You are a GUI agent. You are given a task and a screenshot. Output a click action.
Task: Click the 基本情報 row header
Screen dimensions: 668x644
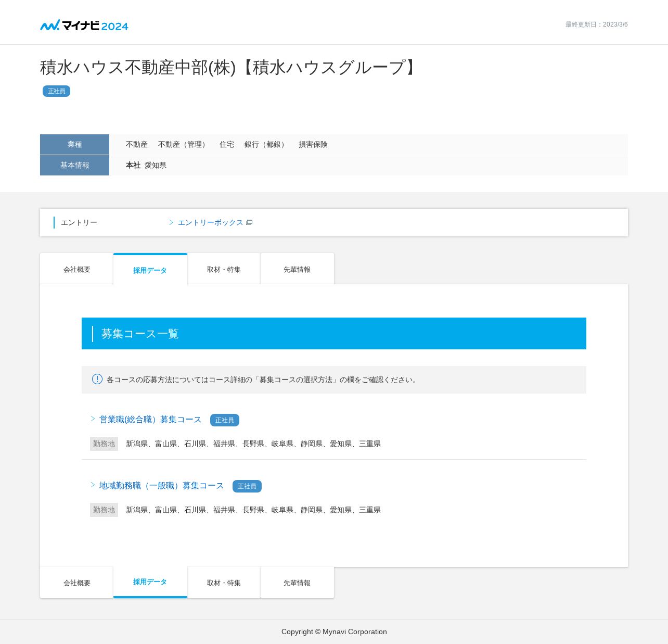74,165
